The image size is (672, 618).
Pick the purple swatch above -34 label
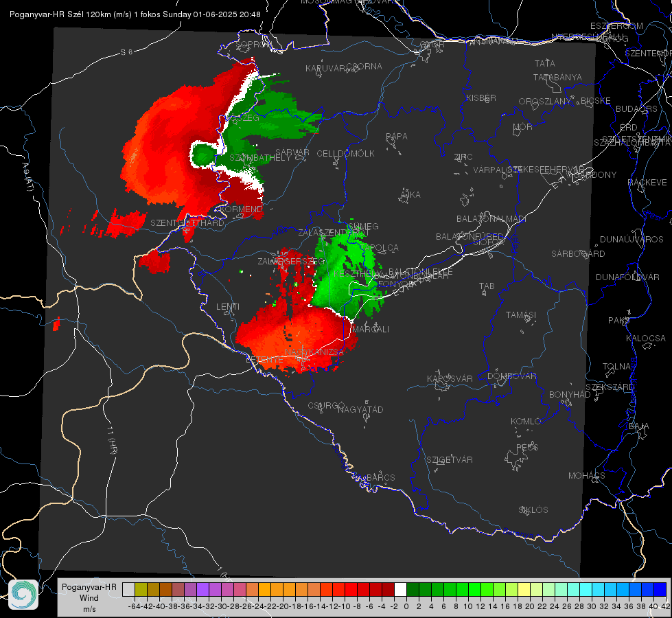(202, 590)
